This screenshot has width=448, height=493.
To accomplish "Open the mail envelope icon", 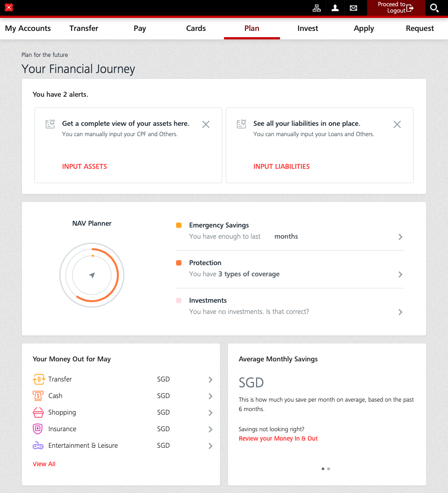I will coord(353,8).
